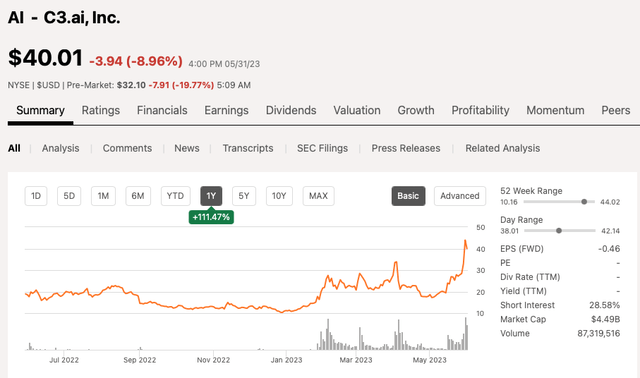Viewport: 640px width, 378px height.
Task: Switch chart to 5D range
Action: (x=69, y=196)
